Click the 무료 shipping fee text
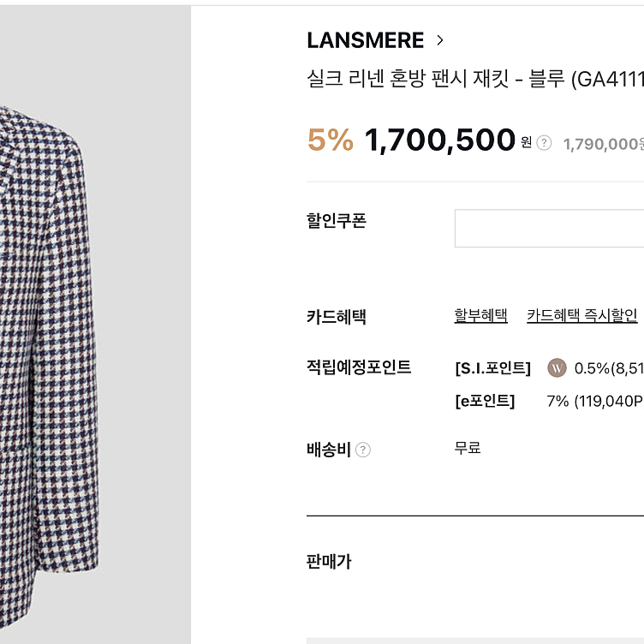This screenshot has width=644, height=644. coord(468,447)
